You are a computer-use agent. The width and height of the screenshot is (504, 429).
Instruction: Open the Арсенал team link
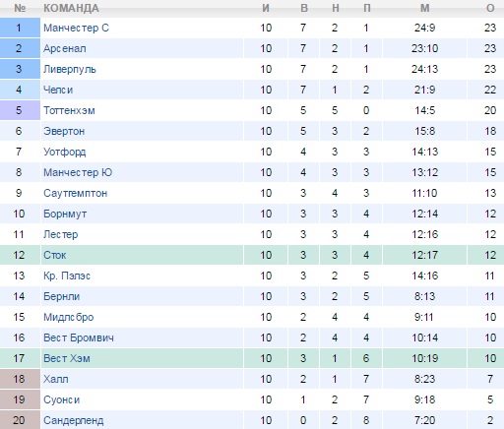click(x=65, y=48)
